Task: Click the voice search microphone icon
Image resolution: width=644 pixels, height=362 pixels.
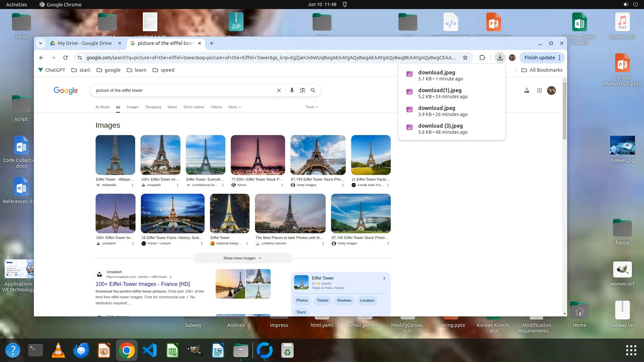Action: (x=292, y=90)
